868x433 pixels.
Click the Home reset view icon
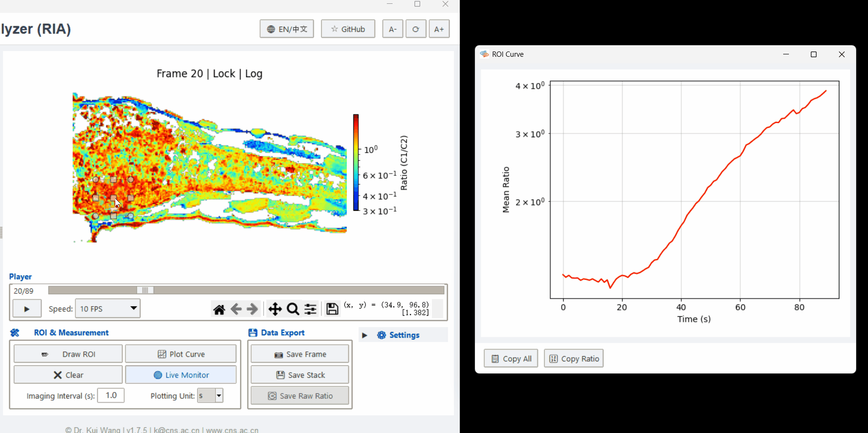point(219,309)
